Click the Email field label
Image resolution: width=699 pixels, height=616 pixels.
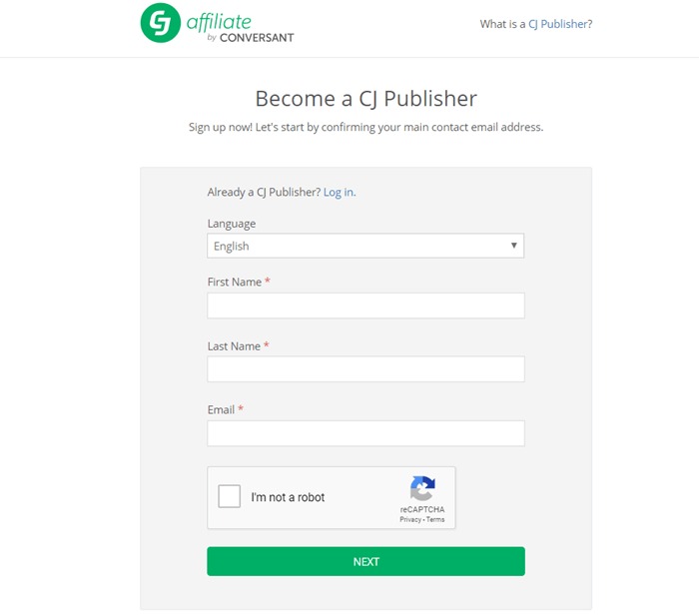[x=221, y=409]
